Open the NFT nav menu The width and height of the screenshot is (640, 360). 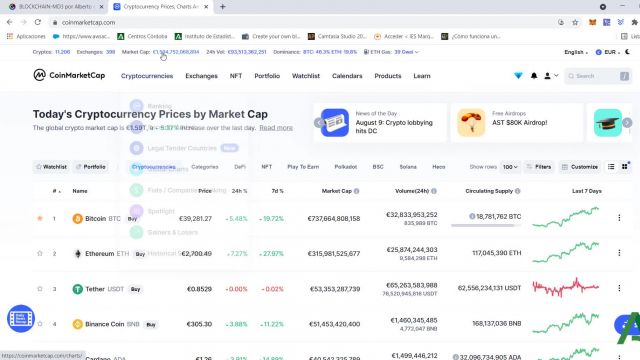coord(236,76)
